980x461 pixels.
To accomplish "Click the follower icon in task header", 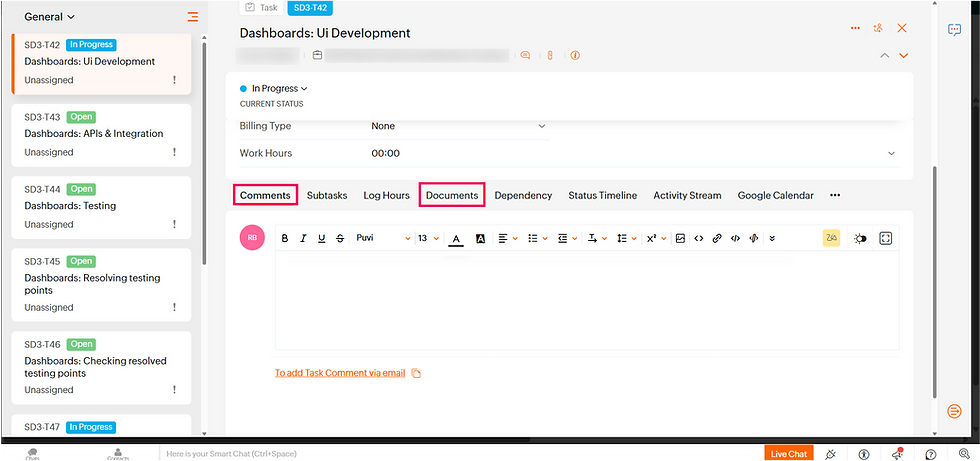I will (x=878, y=28).
